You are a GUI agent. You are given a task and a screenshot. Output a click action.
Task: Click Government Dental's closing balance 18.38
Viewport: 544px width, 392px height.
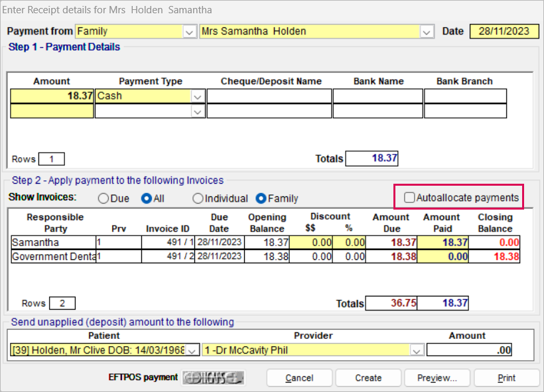(x=494, y=257)
